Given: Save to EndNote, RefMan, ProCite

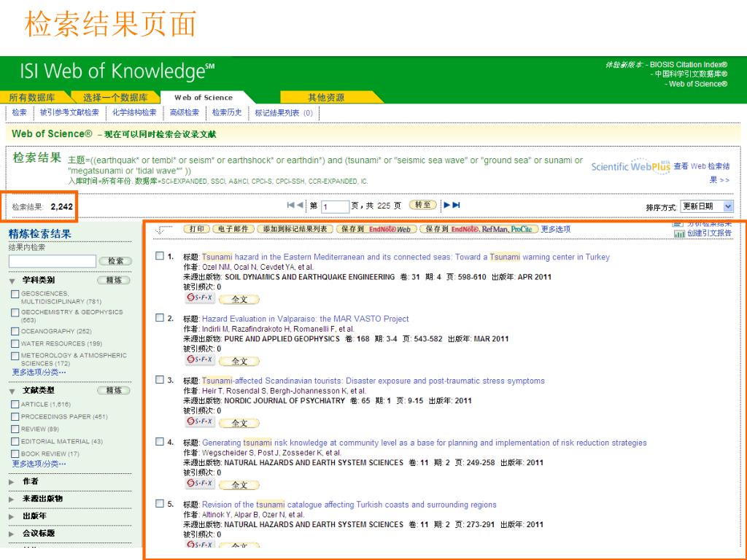Looking at the screenshot, I should pos(479,229).
